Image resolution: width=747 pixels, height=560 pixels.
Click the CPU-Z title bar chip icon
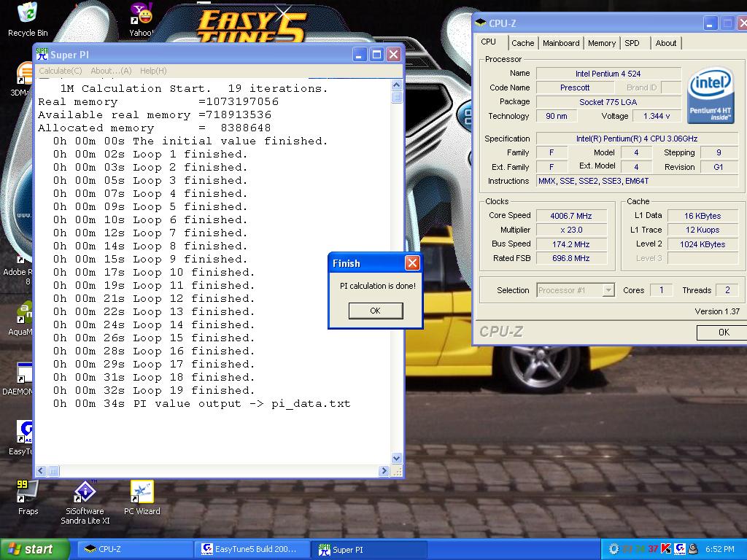pyautogui.click(x=481, y=23)
